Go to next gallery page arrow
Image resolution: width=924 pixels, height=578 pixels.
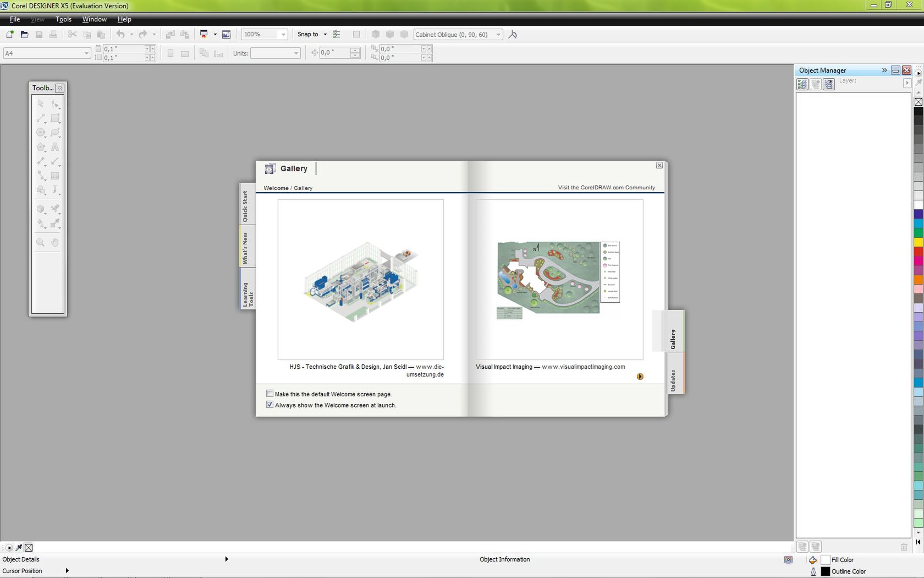coord(640,377)
